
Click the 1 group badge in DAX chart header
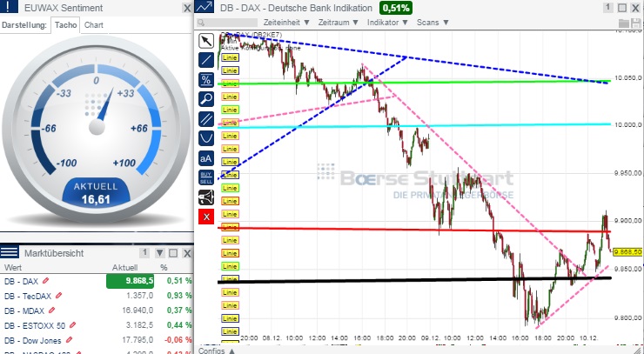click(x=608, y=7)
